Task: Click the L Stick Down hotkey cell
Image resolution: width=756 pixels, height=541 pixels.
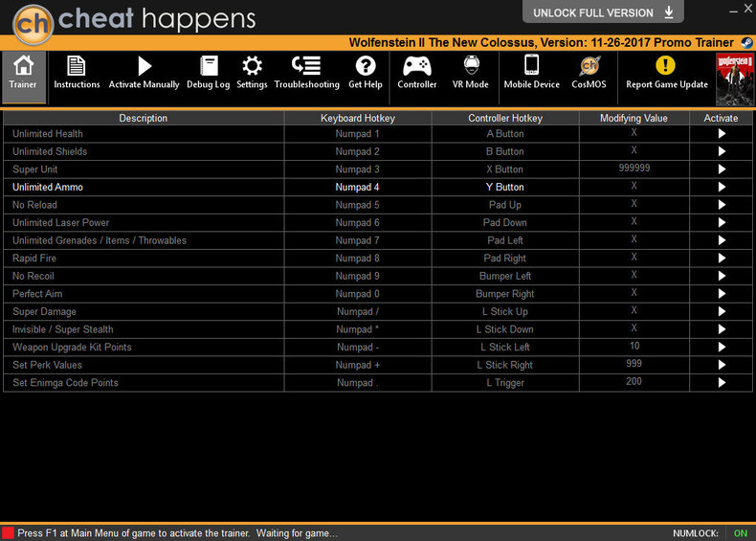Action: (x=505, y=329)
